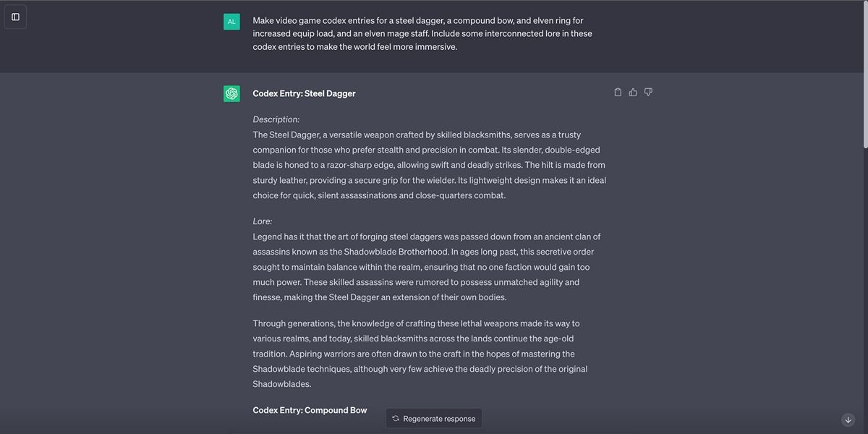Copy the response with clipboard icon
This screenshot has height=434, width=868.
pyautogui.click(x=618, y=93)
